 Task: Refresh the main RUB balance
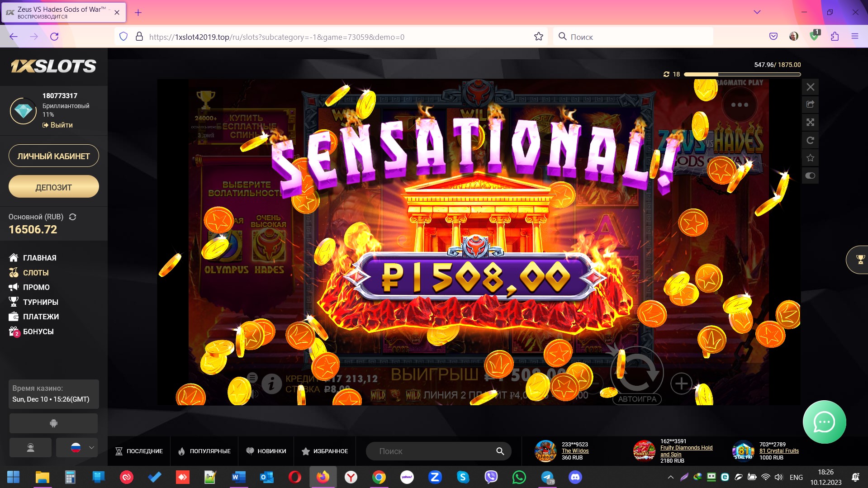72,217
